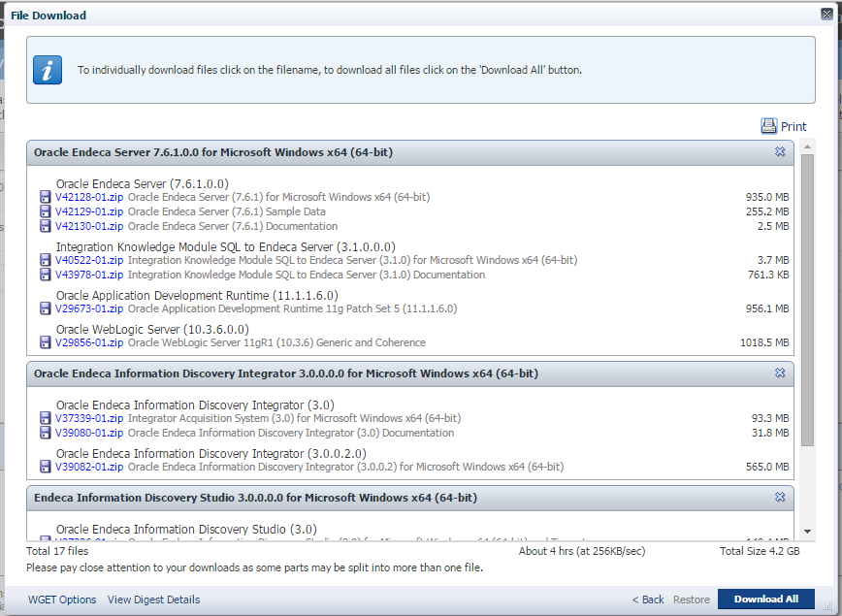
Task: Download the V43978-01.zip file
Action: click(x=89, y=275)
